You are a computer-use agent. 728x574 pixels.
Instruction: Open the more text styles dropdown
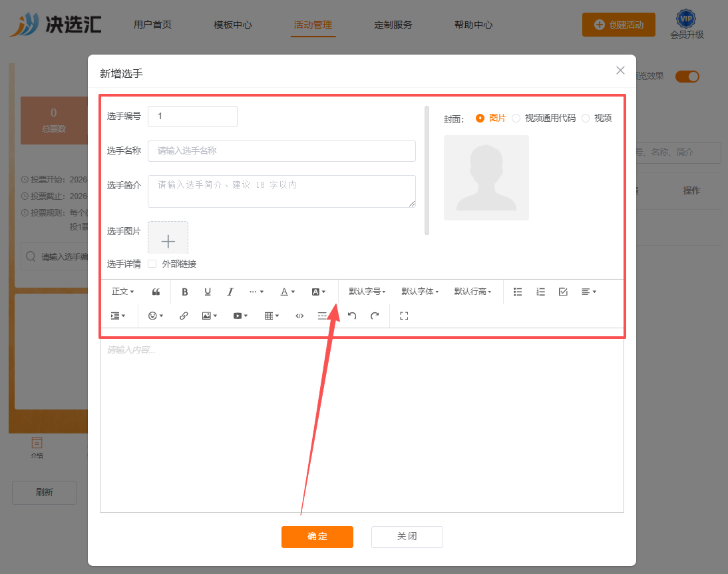(256, 292)
